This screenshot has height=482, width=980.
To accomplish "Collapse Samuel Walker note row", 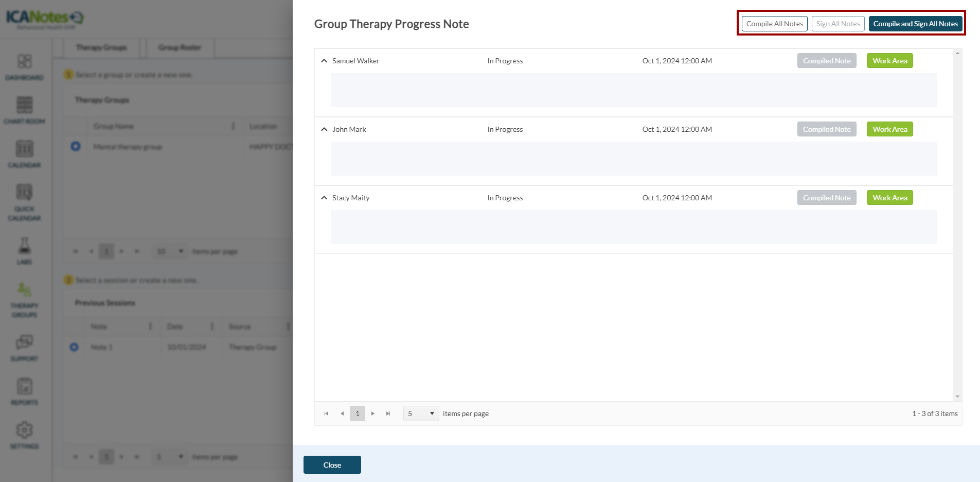I will pos(324,61).
